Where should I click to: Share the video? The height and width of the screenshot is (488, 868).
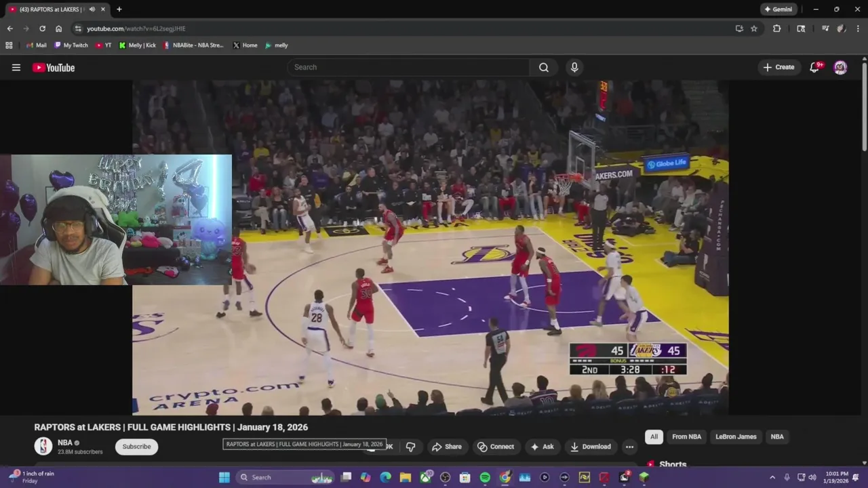pyautogui.click(x=447, y=447)
